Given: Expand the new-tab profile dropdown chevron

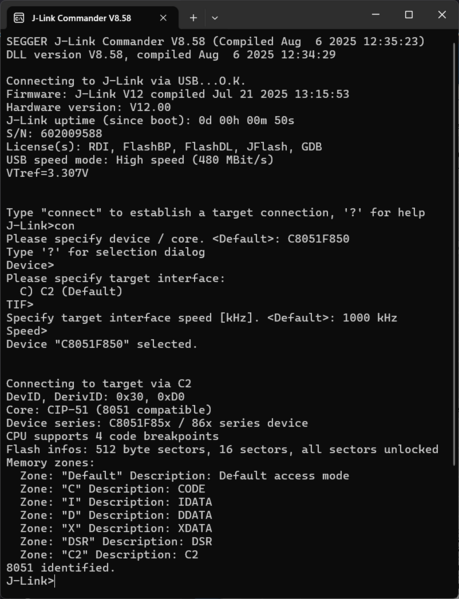Looking at the screenshot, I should [215, 18].
